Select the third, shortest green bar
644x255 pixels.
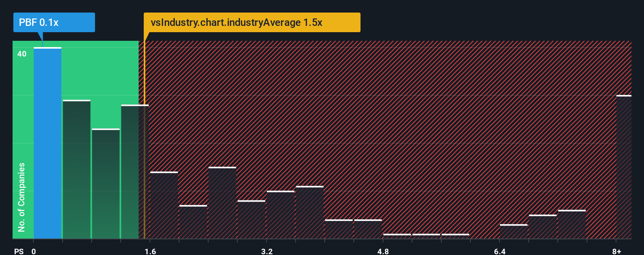tap(106, 184)
